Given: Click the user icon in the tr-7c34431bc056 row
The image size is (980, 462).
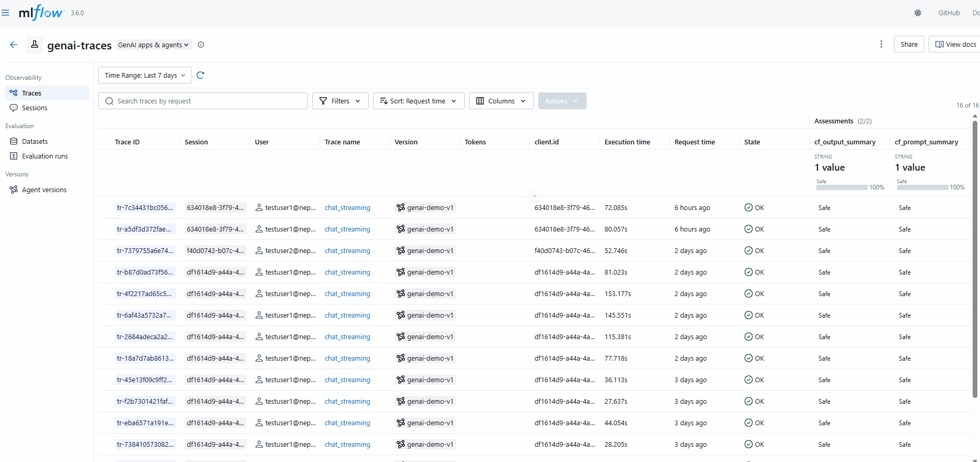Looking at the screenshot, I should click(x=259, y=207).
